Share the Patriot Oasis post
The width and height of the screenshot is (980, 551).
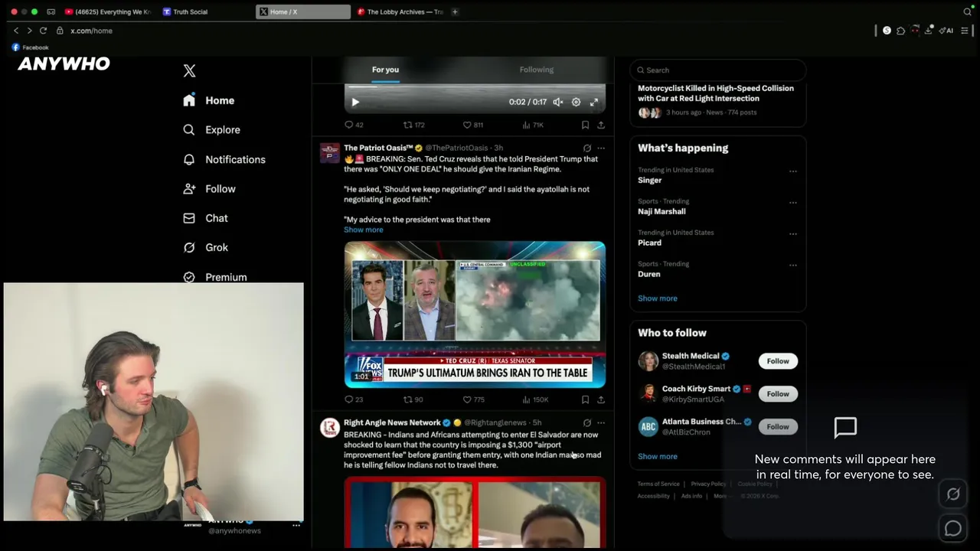coord(601,399)
